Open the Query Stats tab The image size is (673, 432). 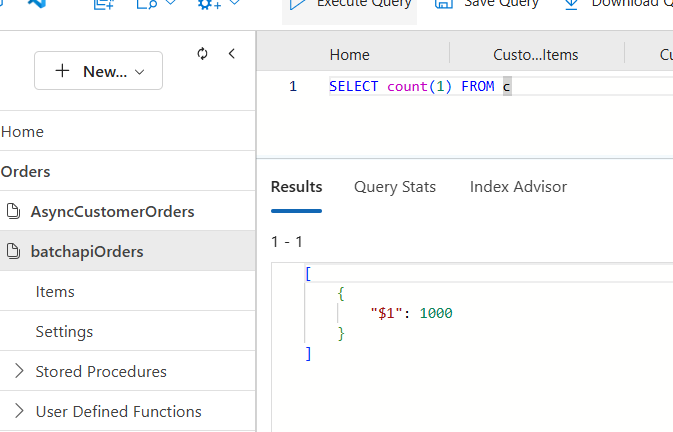click(395, 187)
